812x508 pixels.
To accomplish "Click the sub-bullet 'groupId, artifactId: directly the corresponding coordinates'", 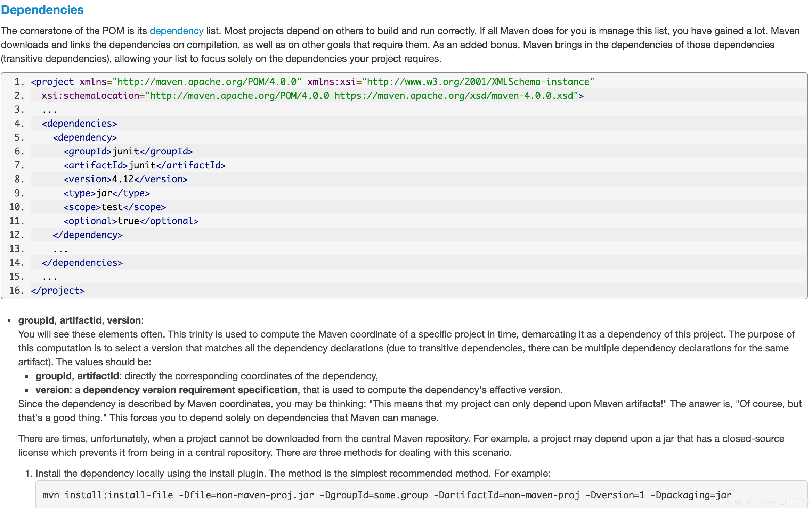I will (207, 376).
